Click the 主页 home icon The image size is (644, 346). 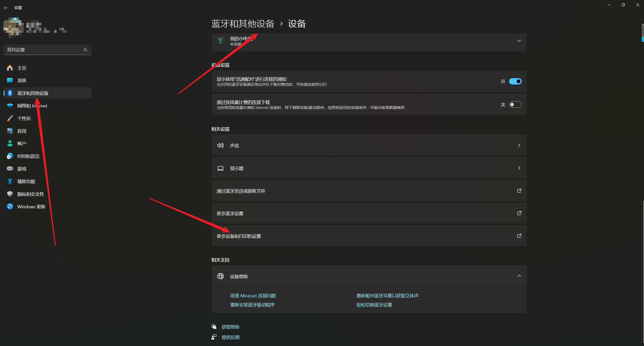(10, 68)
